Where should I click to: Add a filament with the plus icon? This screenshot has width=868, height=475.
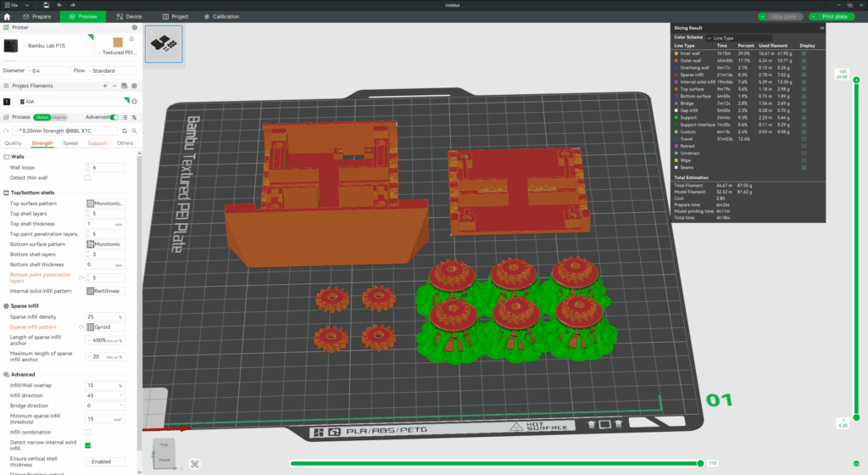[104, 86]
